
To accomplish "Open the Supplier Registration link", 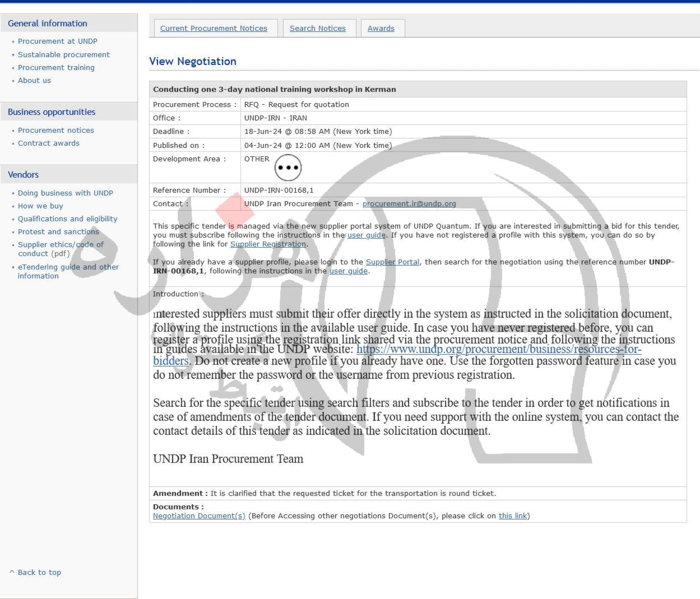I will tap(268, 244).
